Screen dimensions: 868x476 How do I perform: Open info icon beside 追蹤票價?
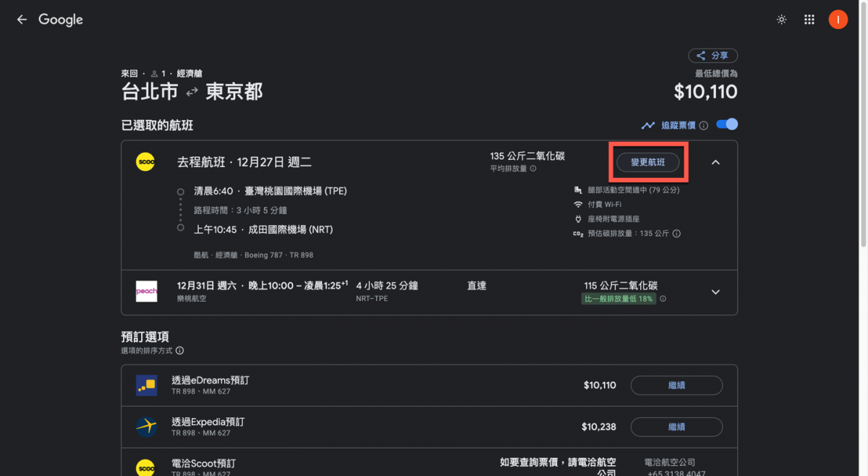pos(704,126)
